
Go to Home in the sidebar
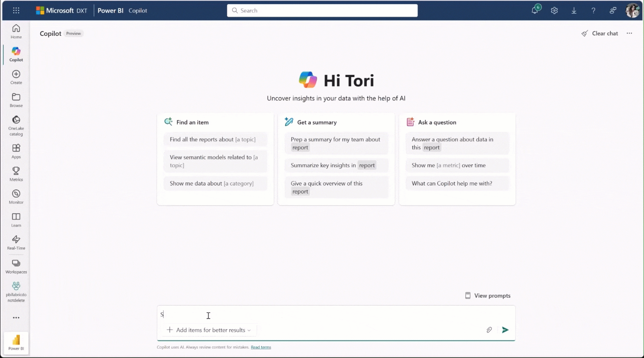[16, 32]
